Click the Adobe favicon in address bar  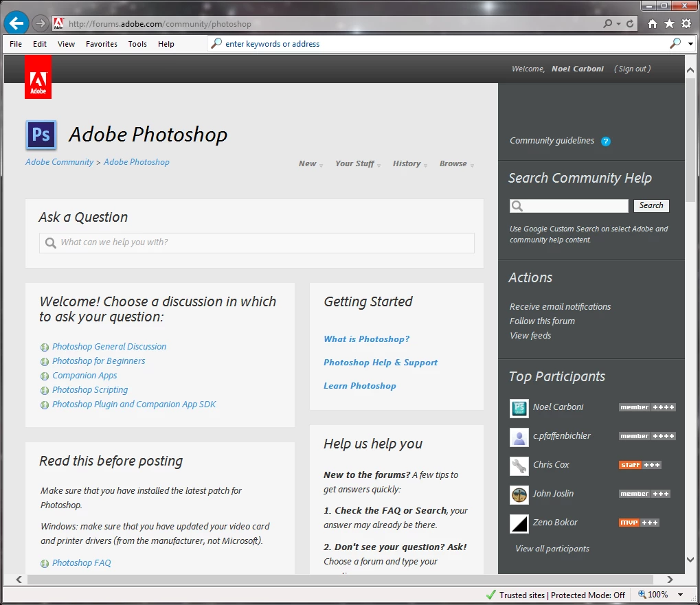[58, 23]
